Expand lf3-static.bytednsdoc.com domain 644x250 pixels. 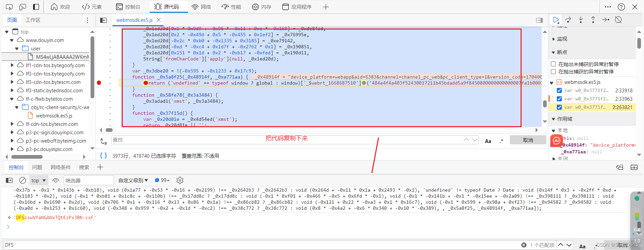click(x=12, y=91)
